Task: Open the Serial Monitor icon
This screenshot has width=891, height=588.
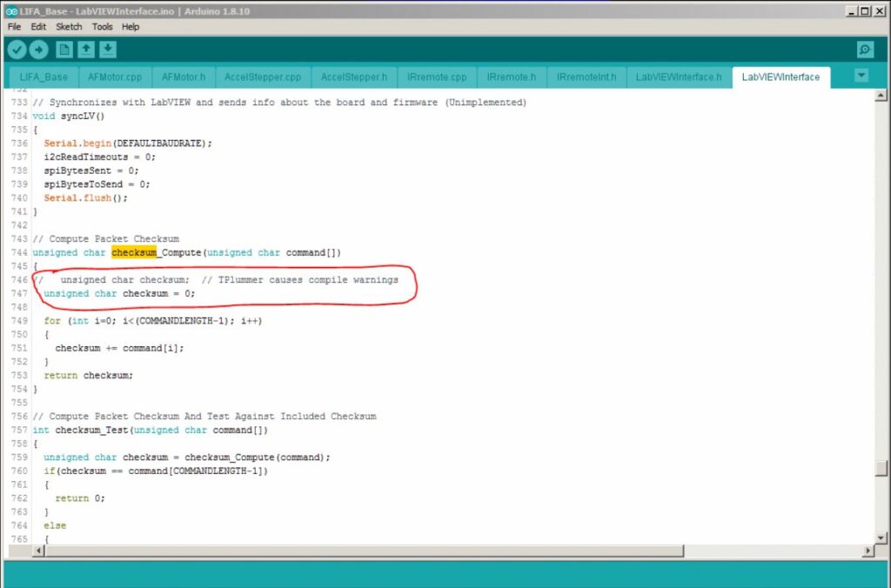Action: (x=866, y=50)
